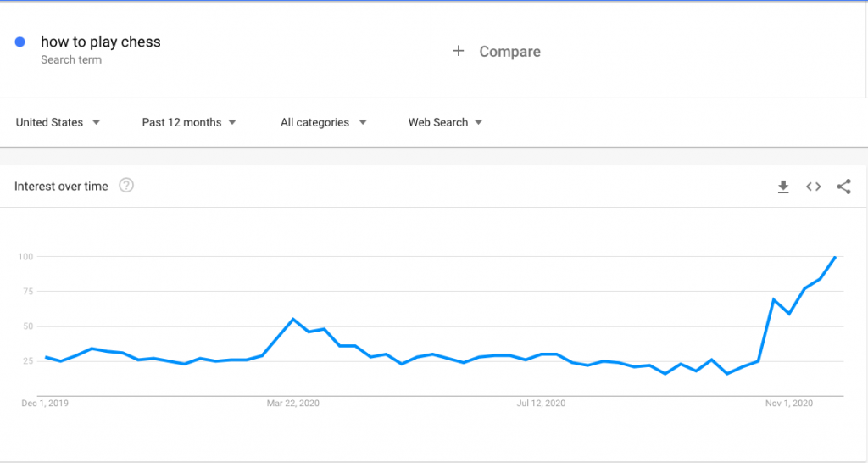
Task: Click the March 2020 spike in the line
Action: coord(292,319)
